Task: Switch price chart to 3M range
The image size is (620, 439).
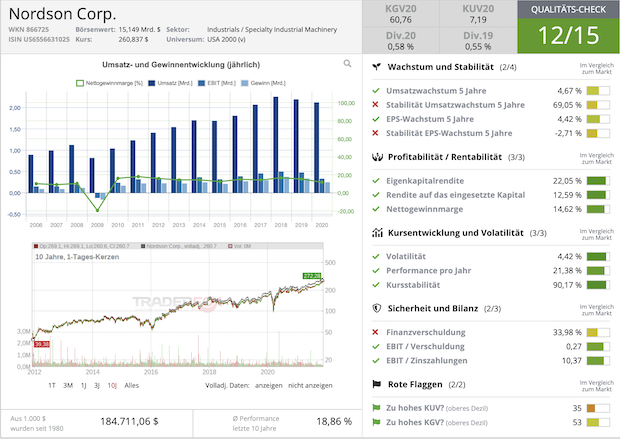Action: pos(68,385)
